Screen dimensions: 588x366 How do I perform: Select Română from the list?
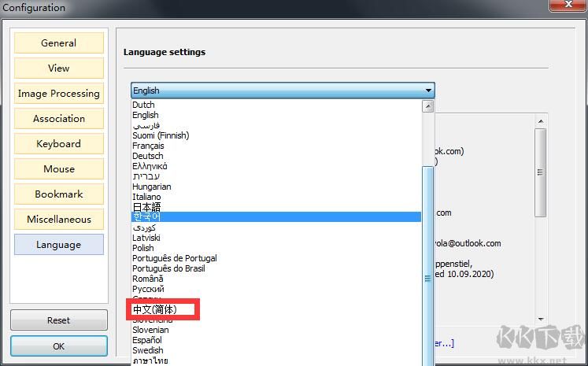pos(276,279)
